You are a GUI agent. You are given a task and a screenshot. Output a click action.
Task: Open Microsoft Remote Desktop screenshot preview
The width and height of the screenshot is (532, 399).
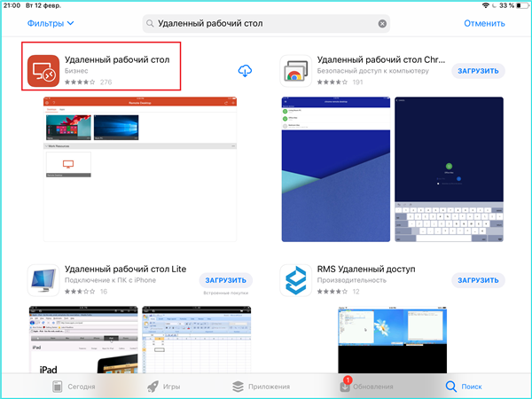click(140, 169)
